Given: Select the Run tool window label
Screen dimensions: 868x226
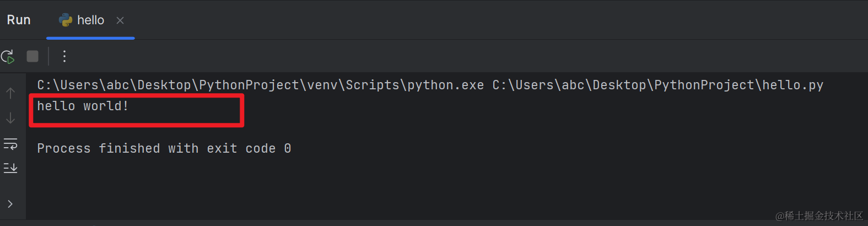Looking at the screenshot, I should (19, 20).
